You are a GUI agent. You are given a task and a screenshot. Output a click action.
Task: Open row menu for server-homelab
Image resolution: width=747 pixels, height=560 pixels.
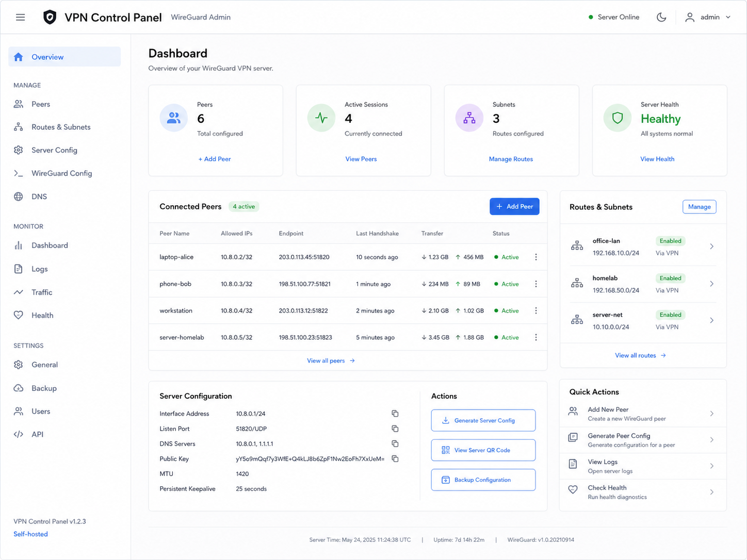[x=536, y=337]
